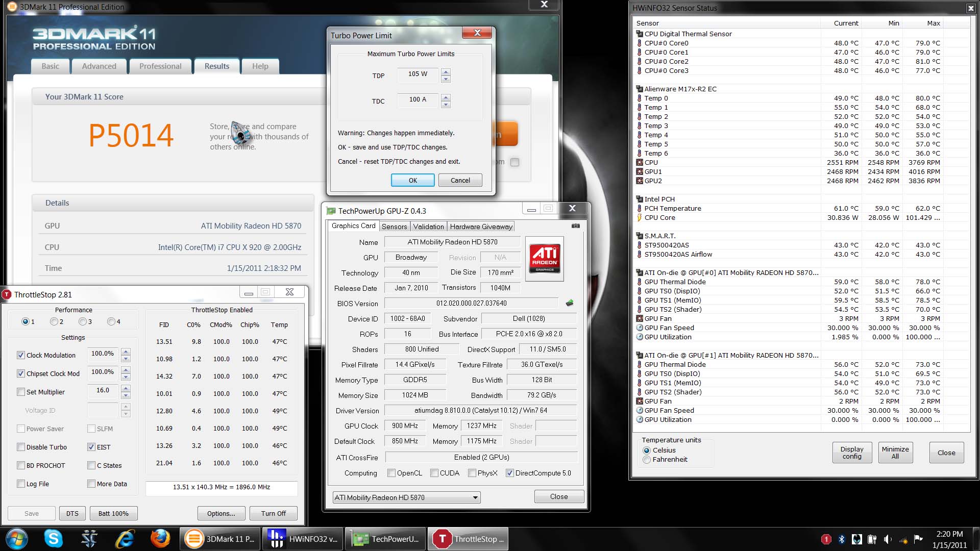The height and width of the screenshot is (551, 980).
Task: Decrease the TDC value with down arrow
Action: point(446,105)
